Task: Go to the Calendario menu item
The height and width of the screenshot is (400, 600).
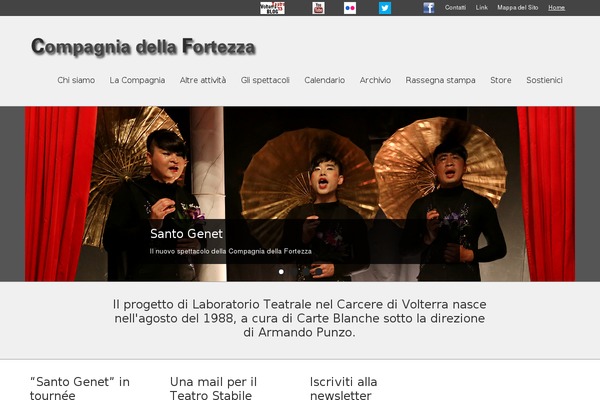Action: tap(324, 80)
